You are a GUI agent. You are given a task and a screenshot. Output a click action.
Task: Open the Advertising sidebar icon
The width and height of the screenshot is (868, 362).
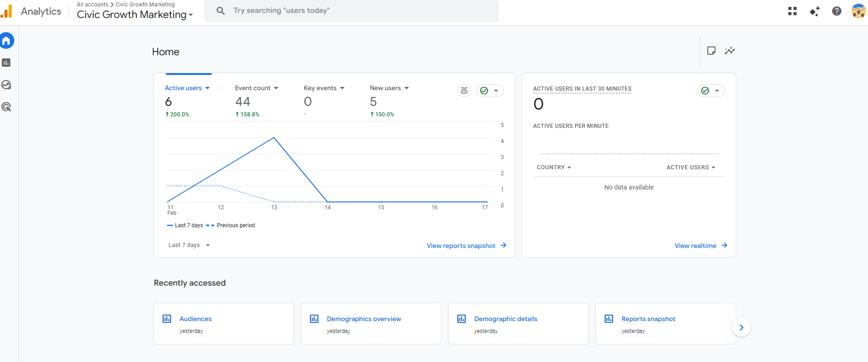pos(6,107)
